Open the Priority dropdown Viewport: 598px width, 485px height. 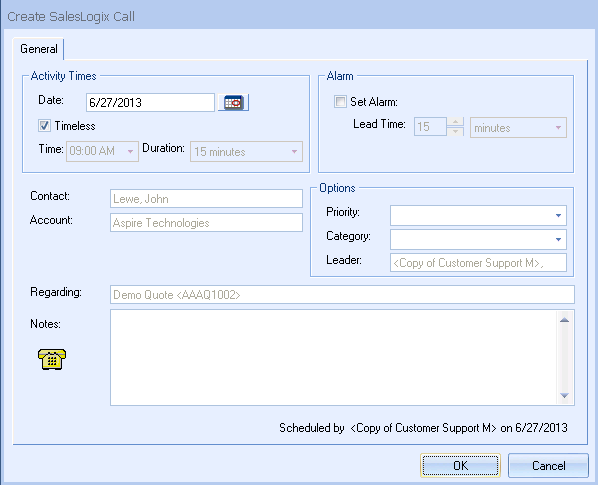tap(478, 215)
